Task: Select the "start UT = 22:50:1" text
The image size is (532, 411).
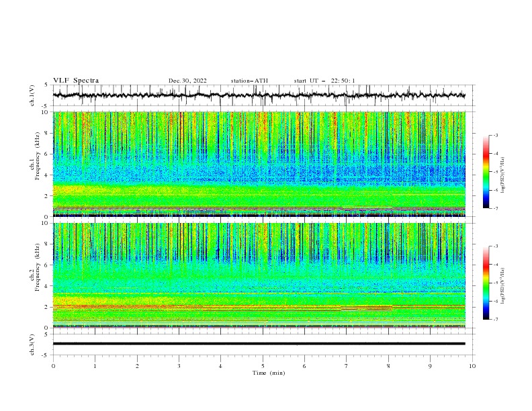Action: (324, 81)
